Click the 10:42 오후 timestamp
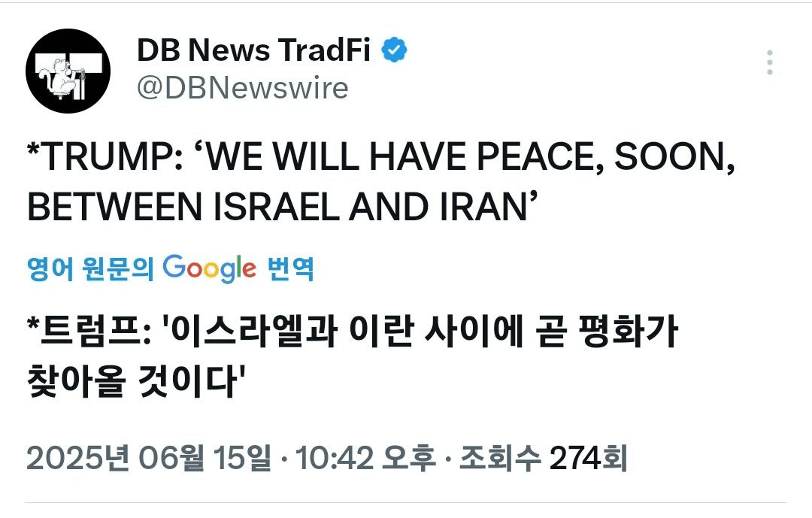 [365, 458]
